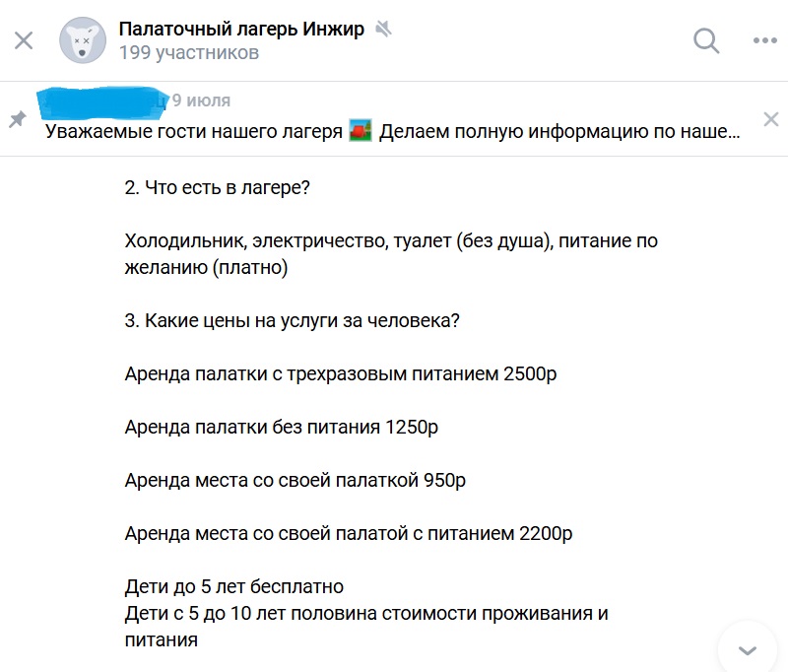This screenshot has height=672, width=788.
Task: Click the line 'Аренда места со своей палаткой 950р'
Action: point(295,481)
